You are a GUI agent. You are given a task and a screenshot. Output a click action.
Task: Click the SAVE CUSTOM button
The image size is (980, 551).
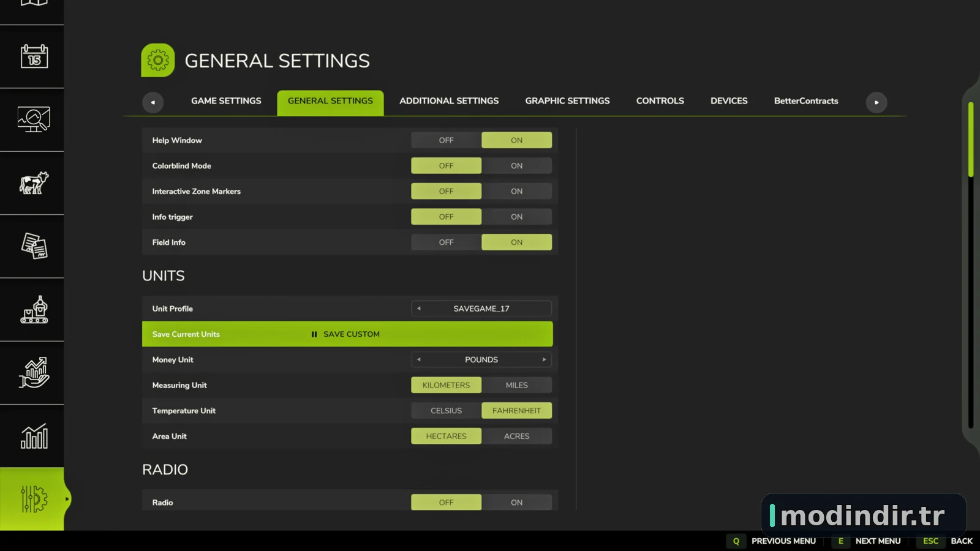tap(346, 334)
